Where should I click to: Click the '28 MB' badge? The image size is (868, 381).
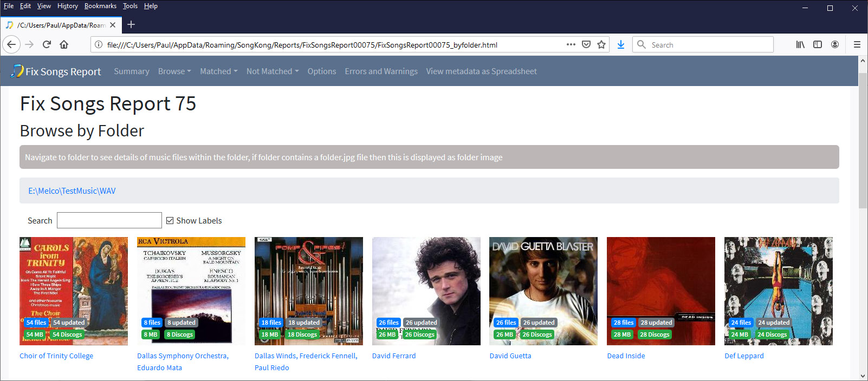[622, 334]
